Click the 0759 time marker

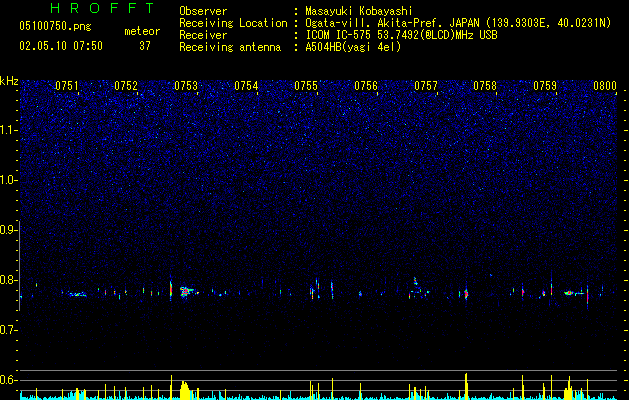pyautogui.click(x=545, y=86)
